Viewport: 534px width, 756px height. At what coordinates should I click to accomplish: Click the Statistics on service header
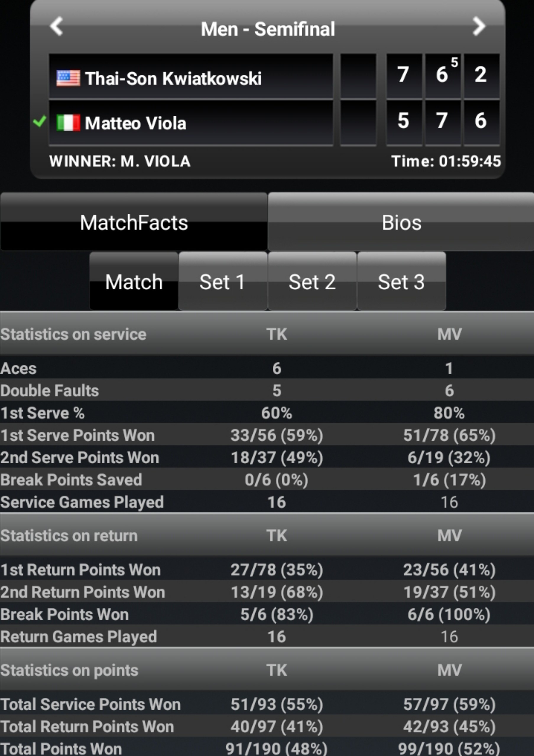(73, 334)
